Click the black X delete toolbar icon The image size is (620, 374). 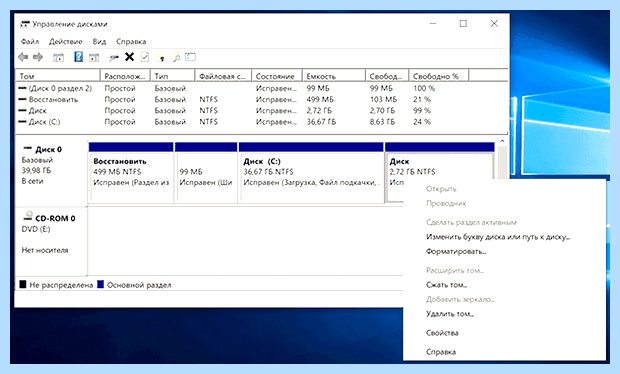pyautogui.click(x=129, y=57)
